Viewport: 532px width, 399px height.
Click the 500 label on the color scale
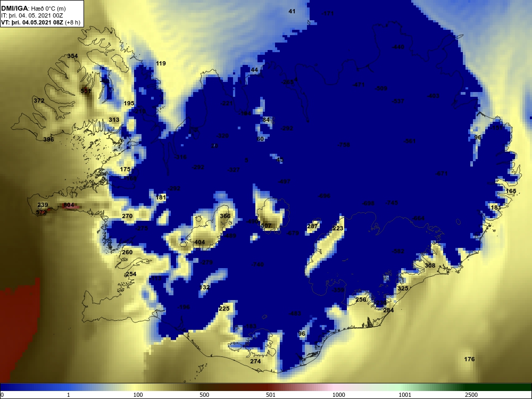[x=204, y=395]
